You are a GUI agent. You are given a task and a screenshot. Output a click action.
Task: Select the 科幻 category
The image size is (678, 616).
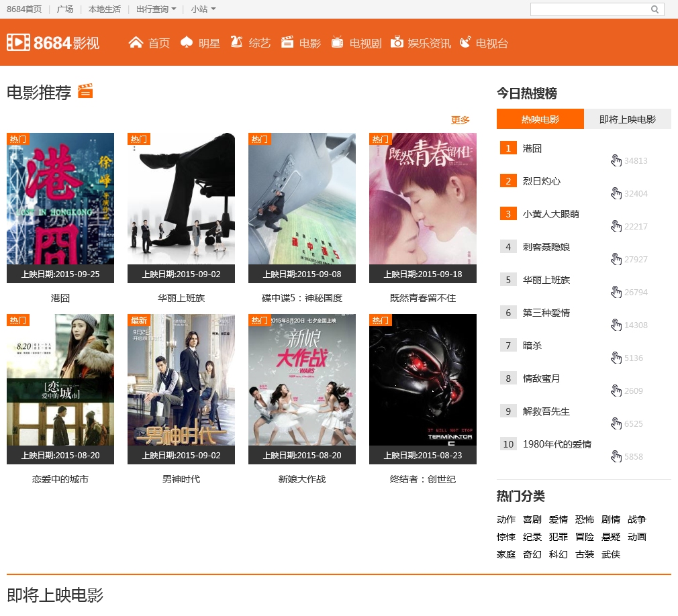click(x=559, y=554)
